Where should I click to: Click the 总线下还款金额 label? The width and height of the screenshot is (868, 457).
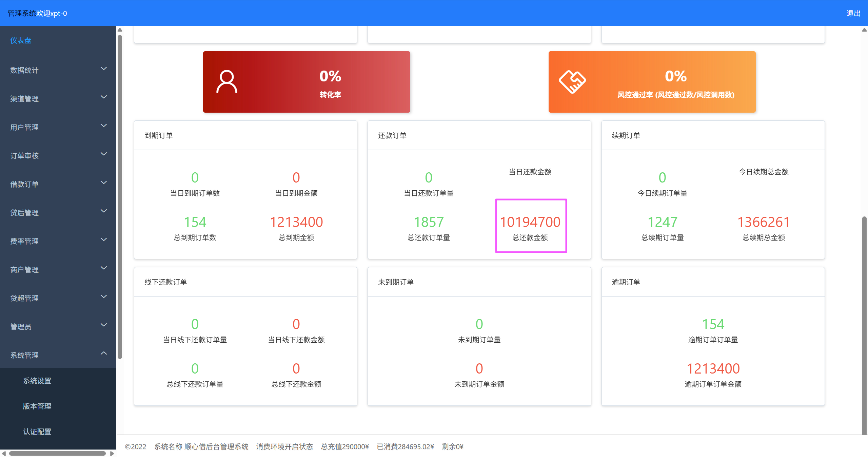[x=296, y=384]
